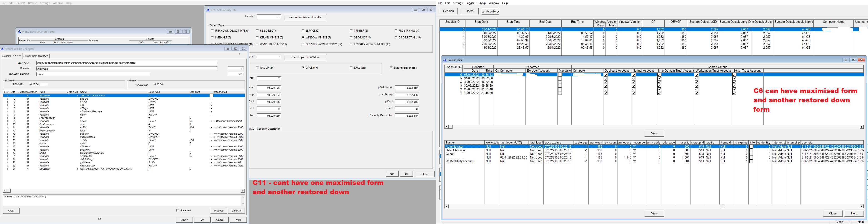Viewport: 868px width, 224px height.
Task: Open the Parsers menu
Action: (x=20, y=3)
